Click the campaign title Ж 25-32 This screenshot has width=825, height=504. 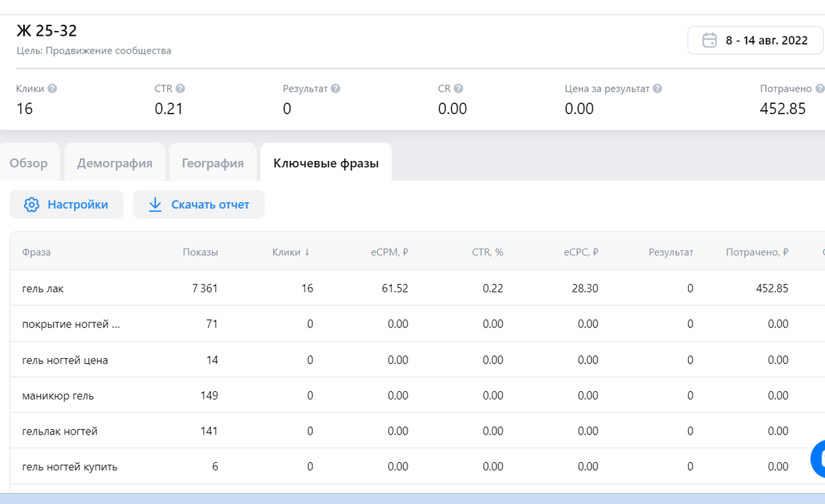tap(47, 31)
